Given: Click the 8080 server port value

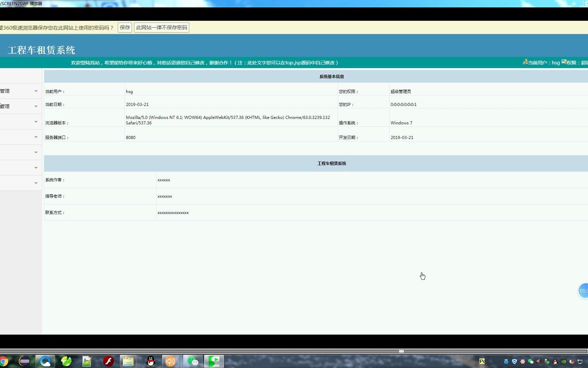Looking at the screenshot, I should 130,138.
